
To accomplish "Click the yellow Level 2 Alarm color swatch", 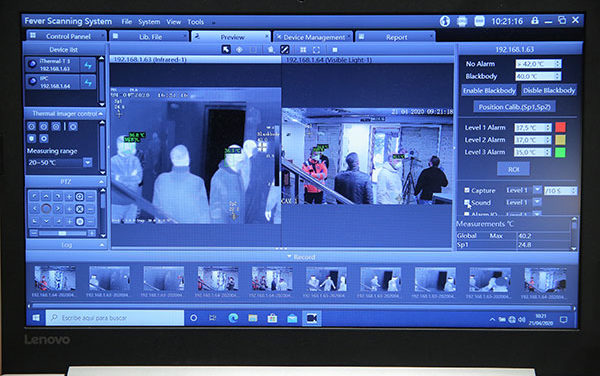I will (x=560, y=140).
